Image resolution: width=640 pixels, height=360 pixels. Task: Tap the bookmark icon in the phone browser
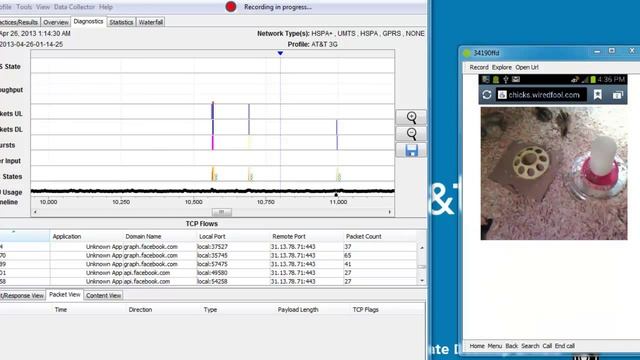(x=598, y=95)
